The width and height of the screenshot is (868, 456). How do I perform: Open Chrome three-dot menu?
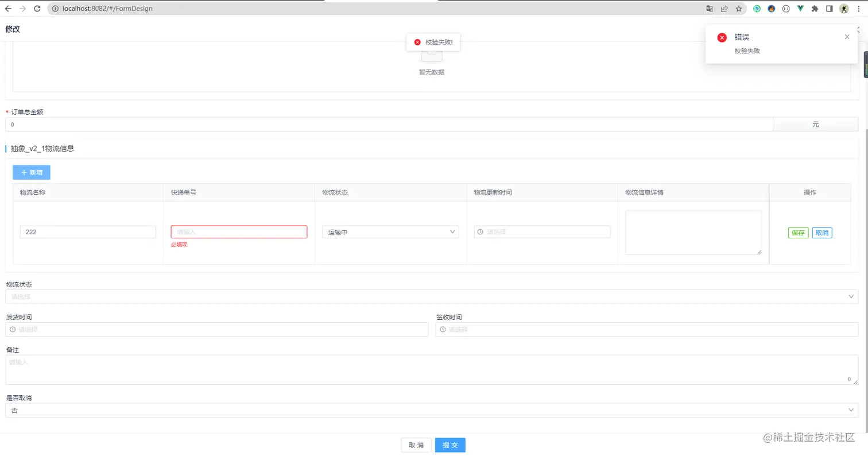pos(859,9)
